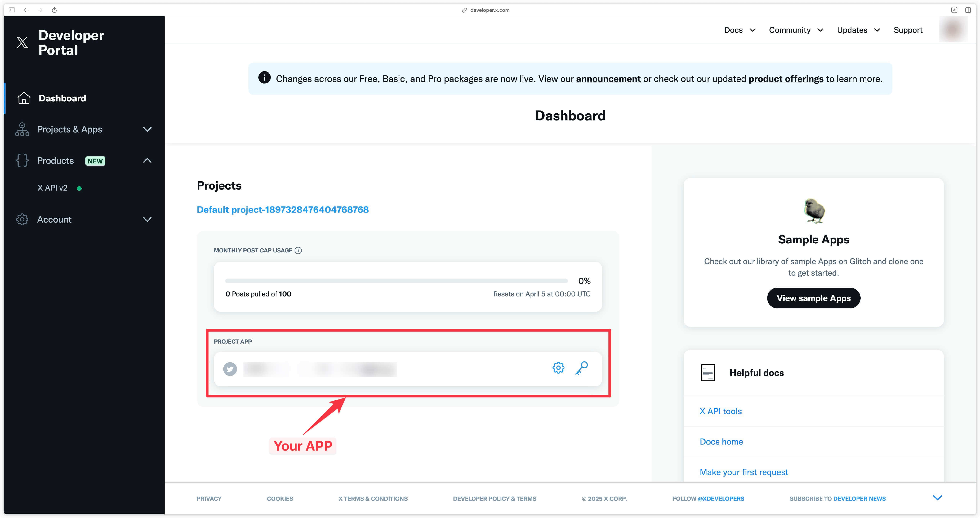Click the '© 2025 X CORP.' footer text
The height and width of the screenshot is (518, 980).
(x=604, y=499)
